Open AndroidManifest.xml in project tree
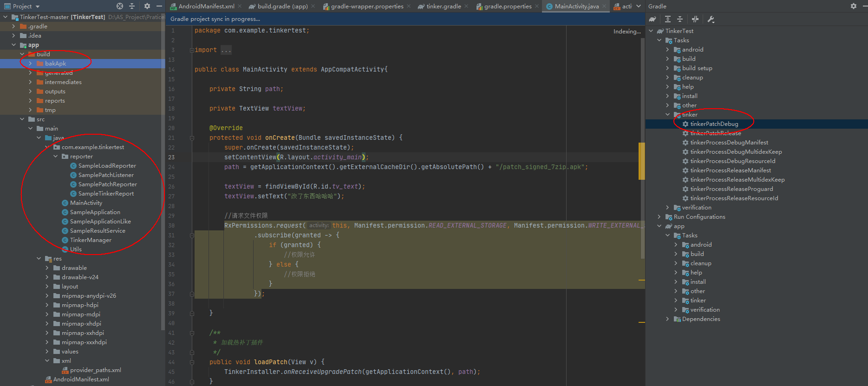The image size is (868, 386). pos(81,379)
